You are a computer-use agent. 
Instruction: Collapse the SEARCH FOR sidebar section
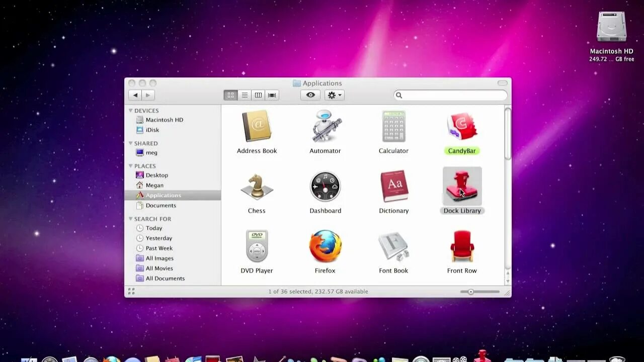(131, 219)
